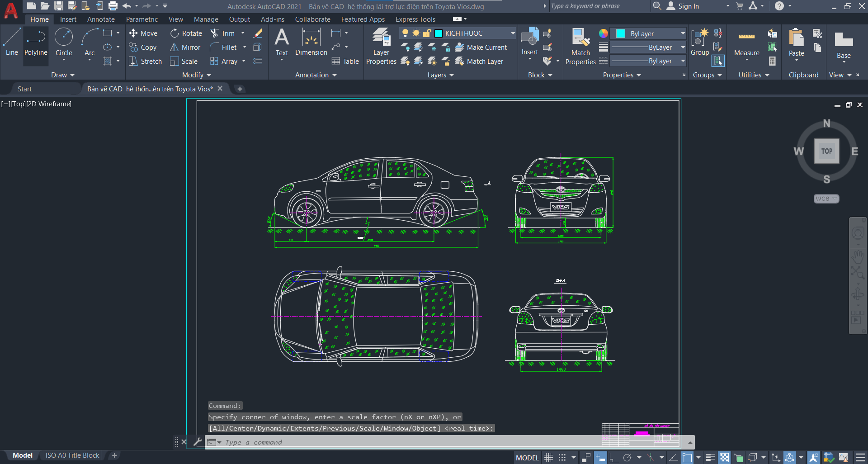Insert a Table
This screenshot has width=868, height=464.
(x=345, y=61)
